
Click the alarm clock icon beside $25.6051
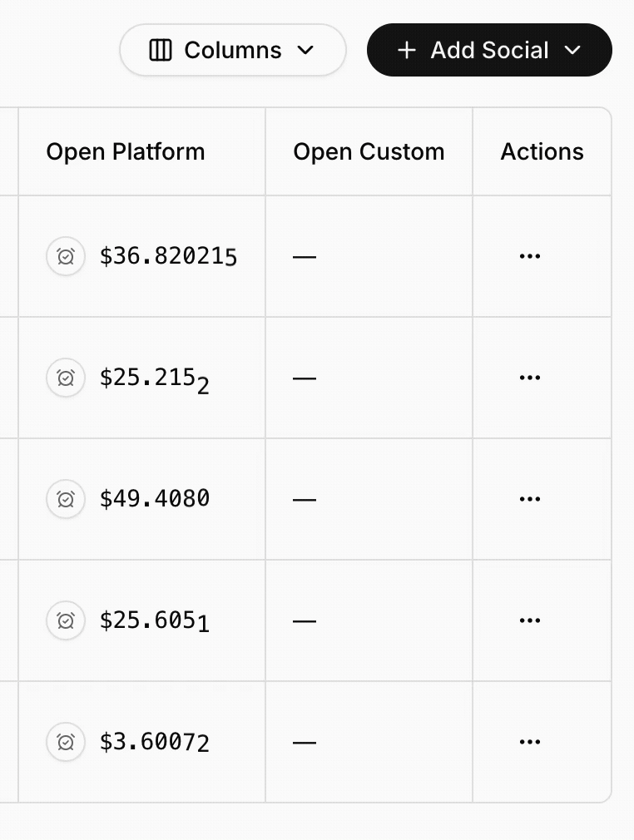(x=66, y=620)
